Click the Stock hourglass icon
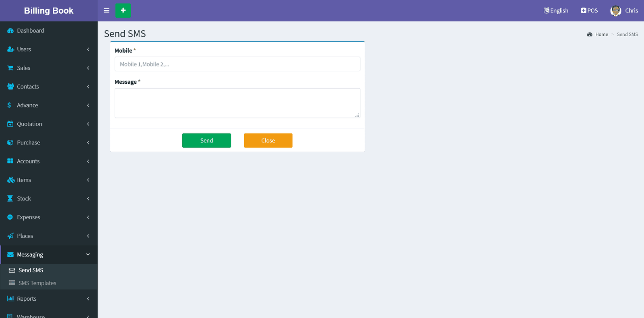Image resolution: width=644 pixels, height=318 pixels. tap(10, 198)
